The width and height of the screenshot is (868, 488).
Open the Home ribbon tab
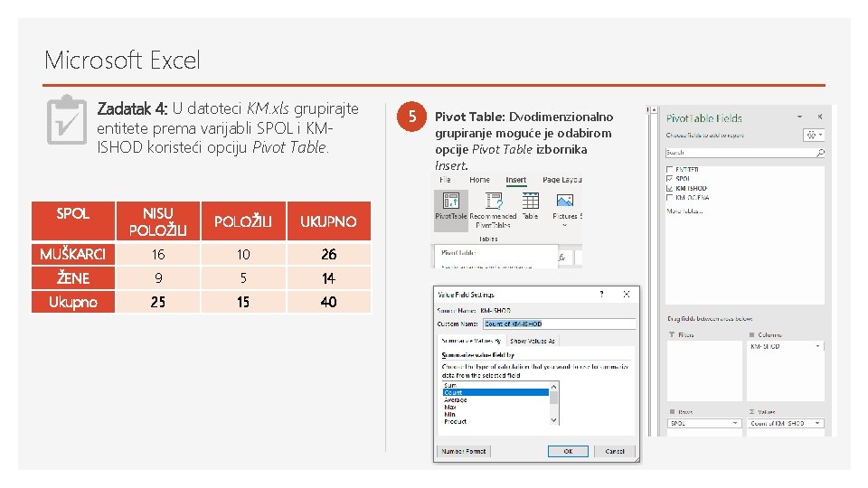(479, 180)
